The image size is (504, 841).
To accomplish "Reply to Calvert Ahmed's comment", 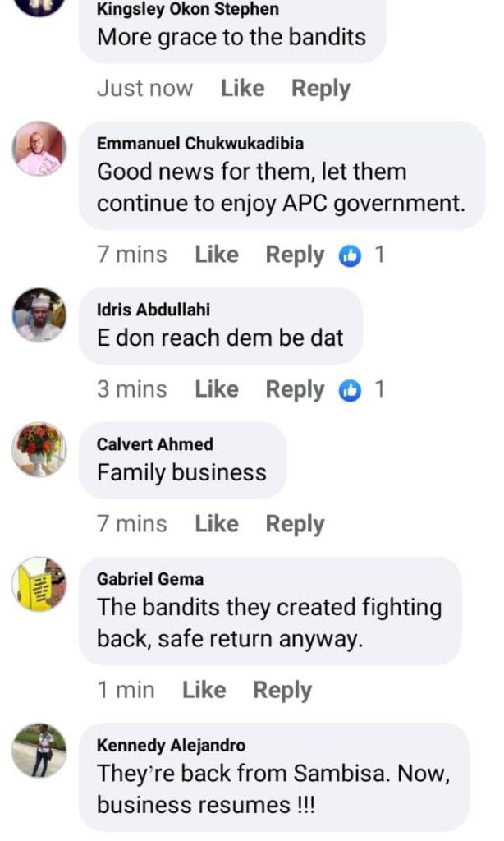I will [x=295, y=524].
